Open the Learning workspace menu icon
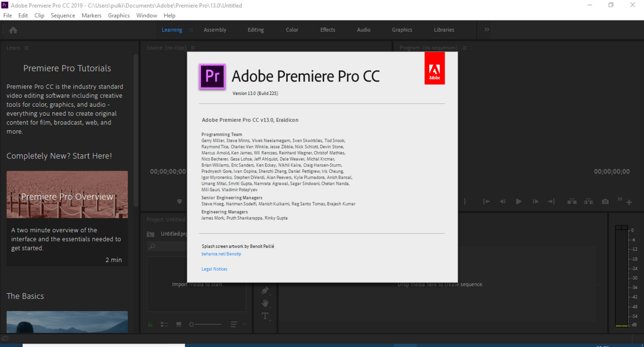 tap(191, 30)
